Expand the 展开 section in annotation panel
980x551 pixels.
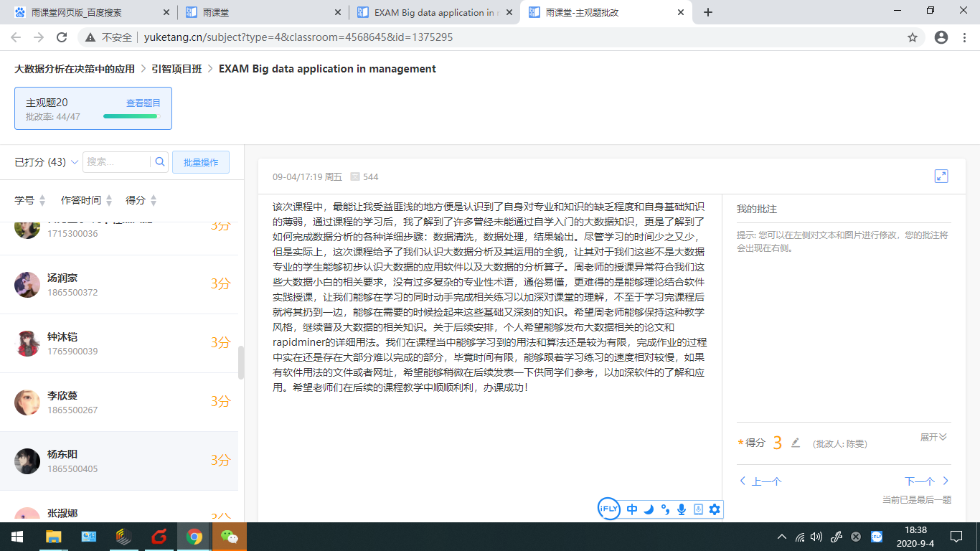(933, 437)
